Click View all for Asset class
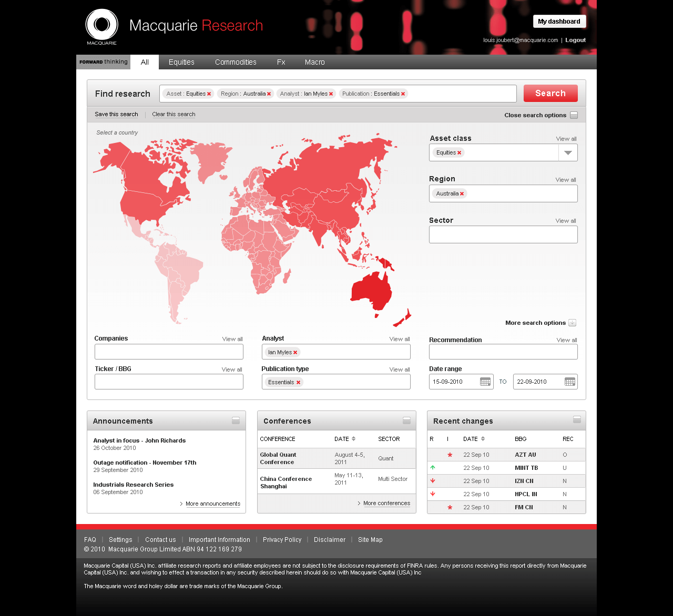The width and height of the screenshot is (673, 616). point(566,139)
